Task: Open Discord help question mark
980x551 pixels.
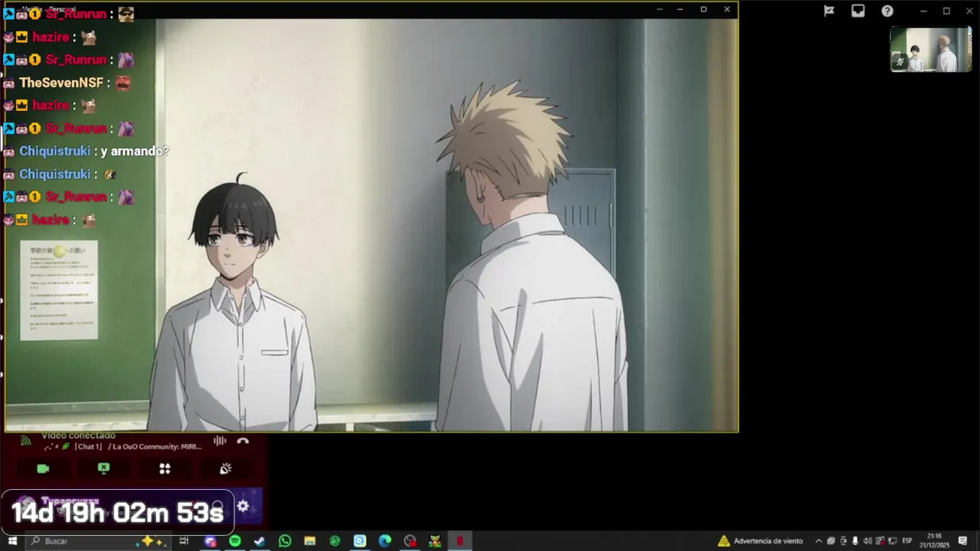Action: [887, 11]
